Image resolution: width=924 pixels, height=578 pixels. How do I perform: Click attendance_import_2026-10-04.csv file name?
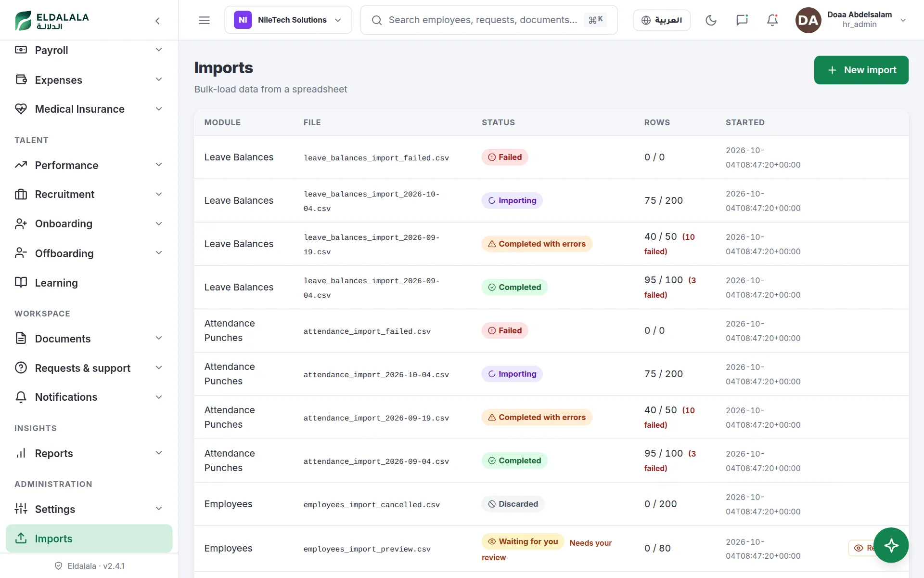click(x=376, y=375)
